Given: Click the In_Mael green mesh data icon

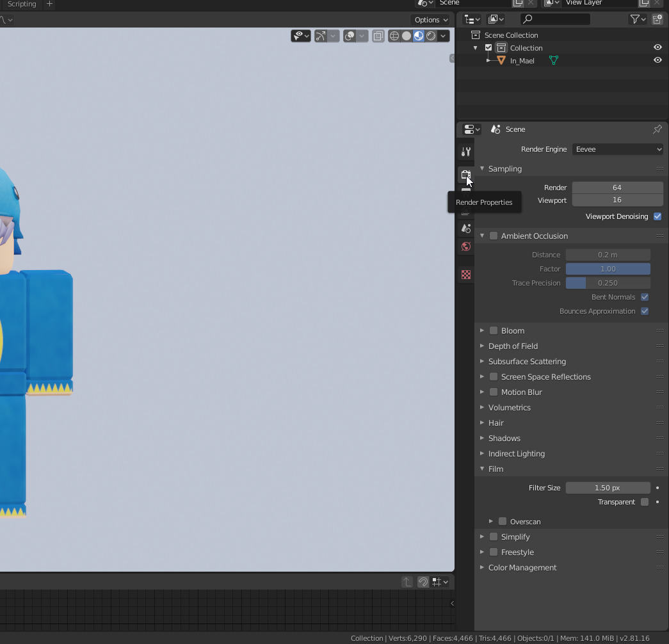Looking at the screenshot, I should tap(553, 61).
